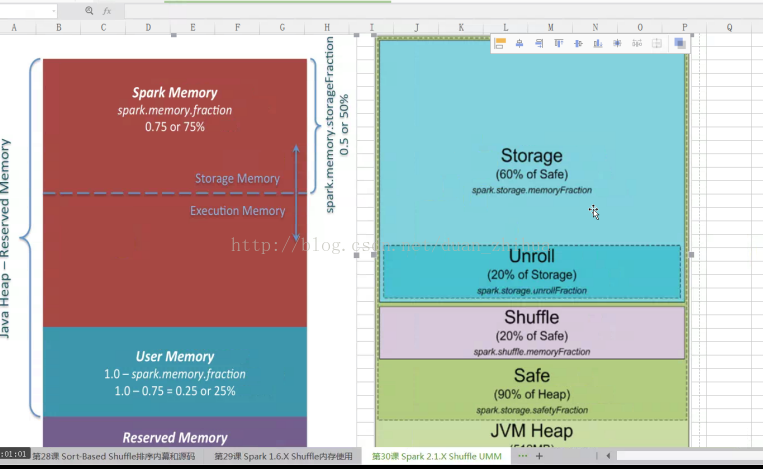Screen dimensions: 763x469
Task: Click the align-right icon in floating toolbar
Action: pyautogui.click(x=539, y=44)
